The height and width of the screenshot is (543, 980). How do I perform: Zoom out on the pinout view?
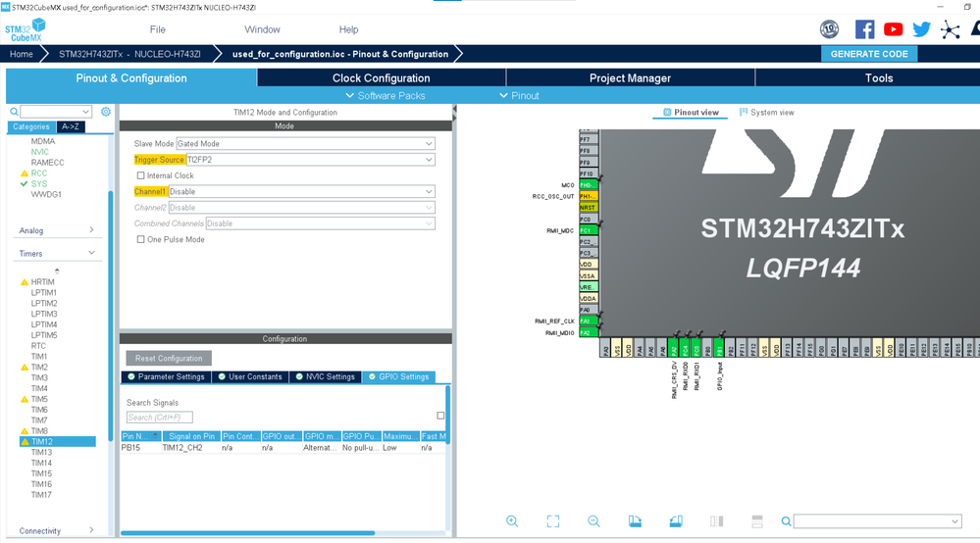pos(593,521)
